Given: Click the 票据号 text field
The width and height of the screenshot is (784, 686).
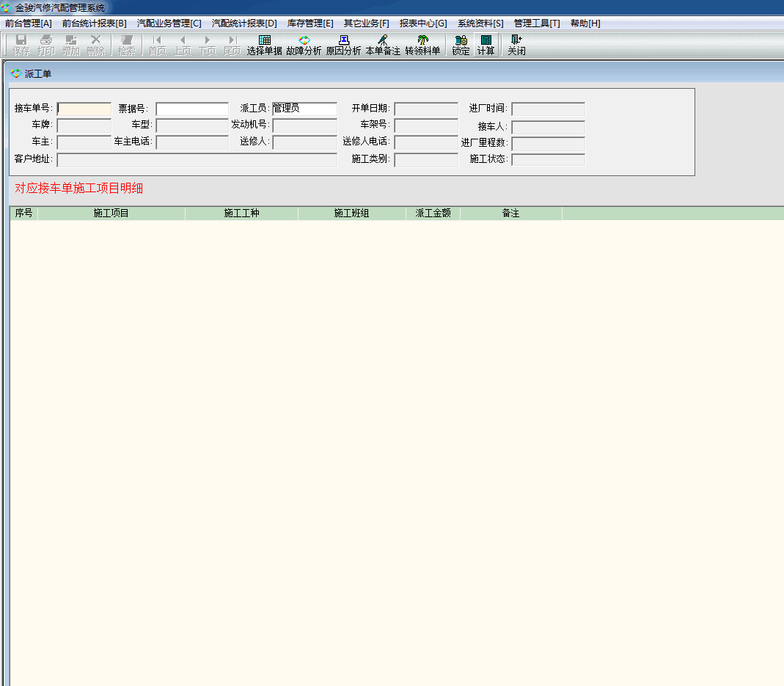Looking at the screenshot, I should pyautogui.click(x=192, y=109).
